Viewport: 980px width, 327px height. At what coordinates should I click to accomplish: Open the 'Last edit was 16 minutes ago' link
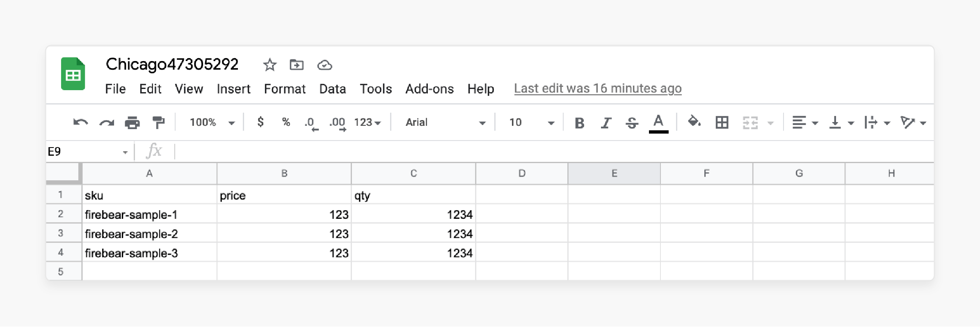598,89
